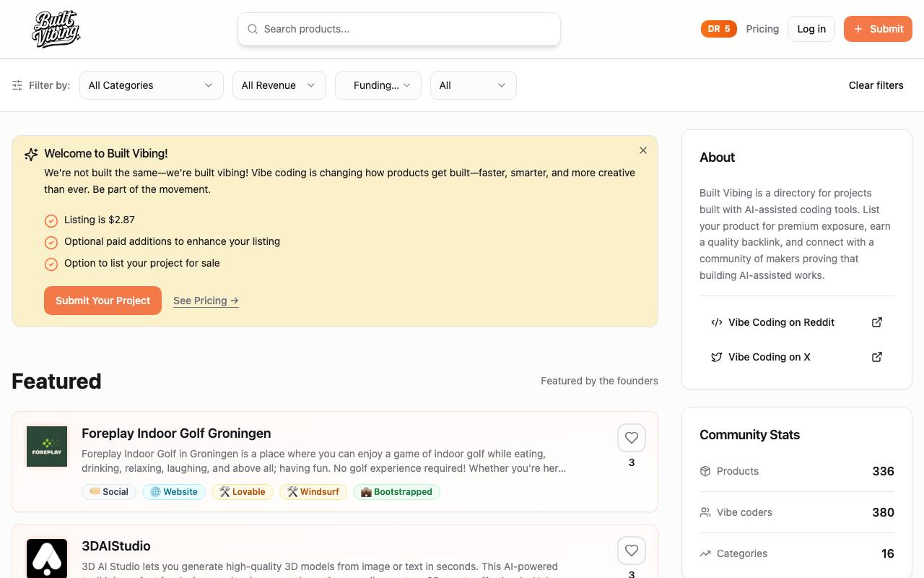Open the All filter dropdown
This screenshot has height=578, width=924.
click(474, 85)
